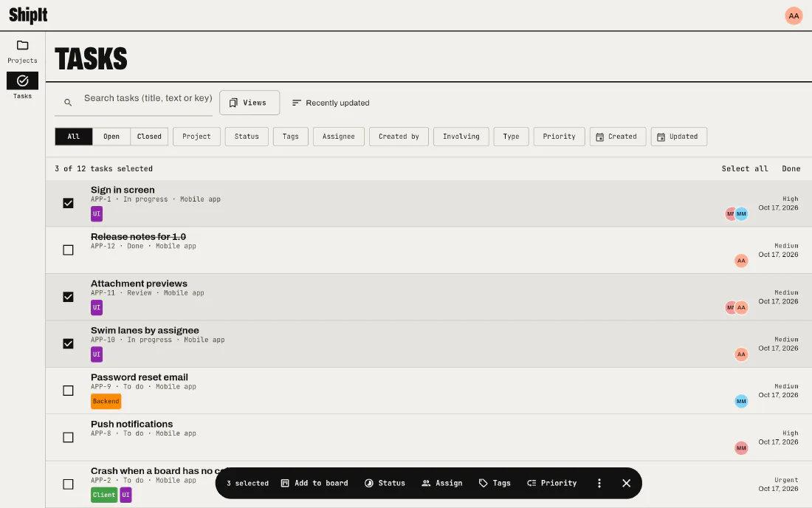Open more actions three-dot menu in selection bar
The width and height of the screenshot is (812, 508).
tap(599, 483)
